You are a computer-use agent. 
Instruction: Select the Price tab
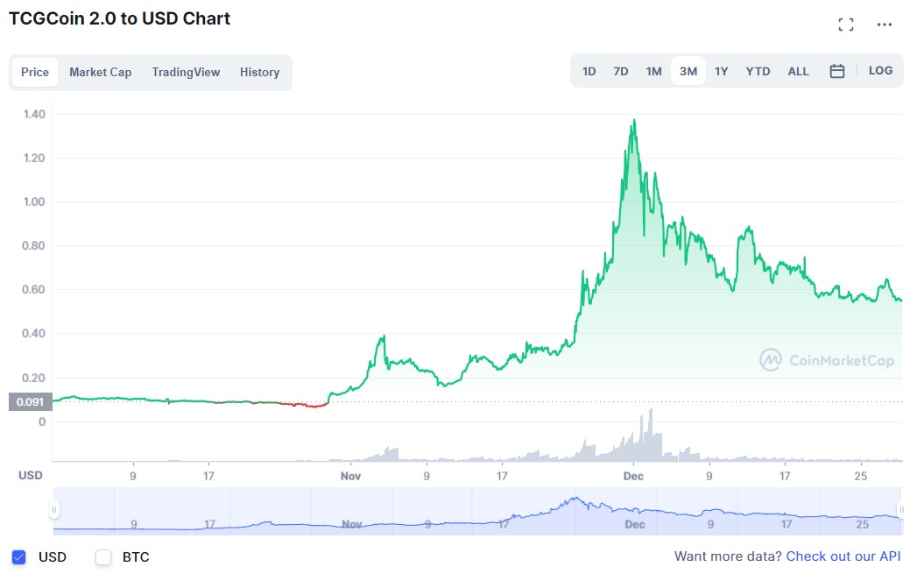tap(35, 72)
